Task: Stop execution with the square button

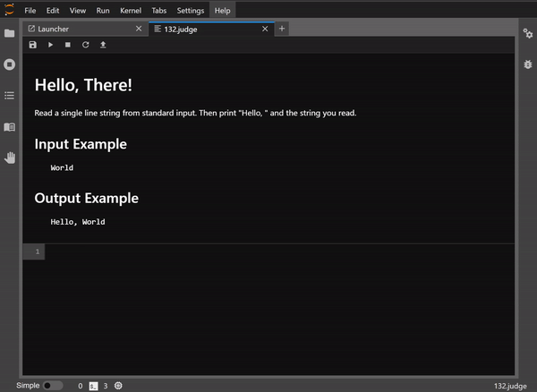Action: [x=68, y=45]
